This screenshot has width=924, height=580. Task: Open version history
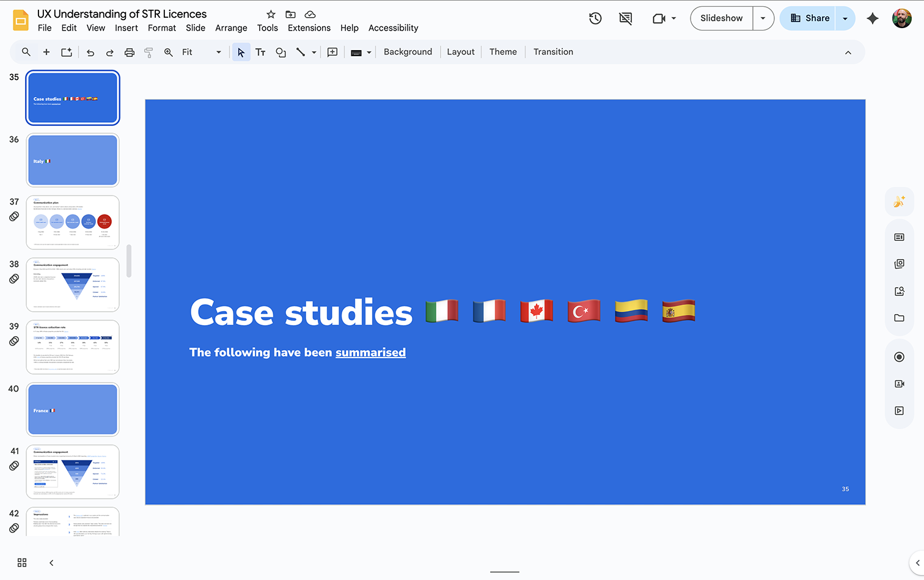595,18
